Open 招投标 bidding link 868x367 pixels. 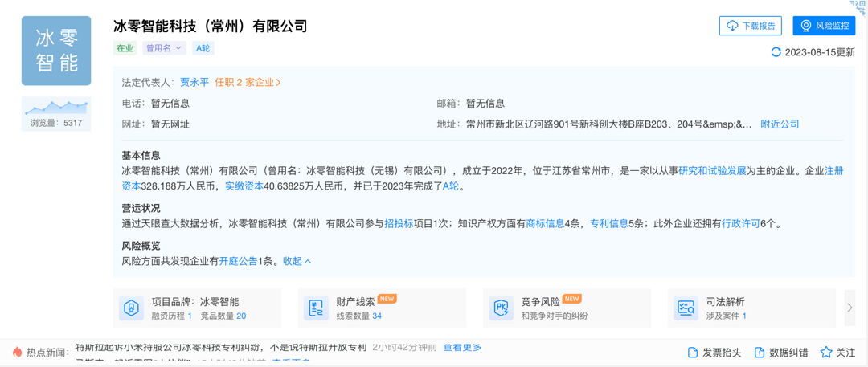399,224
